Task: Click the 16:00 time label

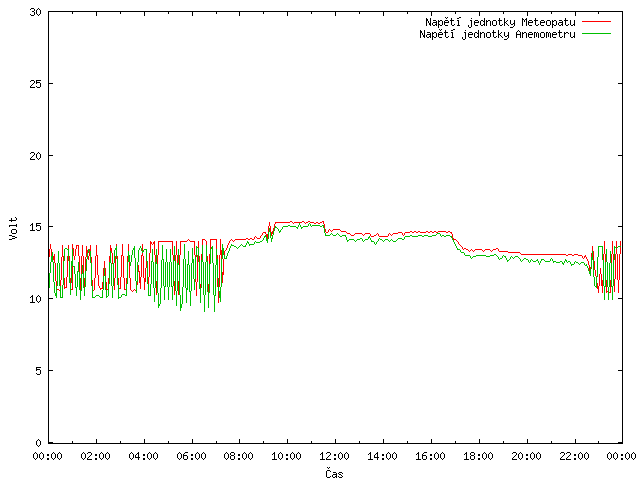Action: [x=431, y=456]
